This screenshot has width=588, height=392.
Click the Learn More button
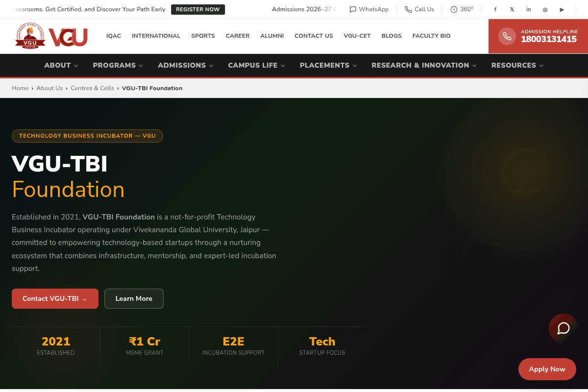pos(134,298)
